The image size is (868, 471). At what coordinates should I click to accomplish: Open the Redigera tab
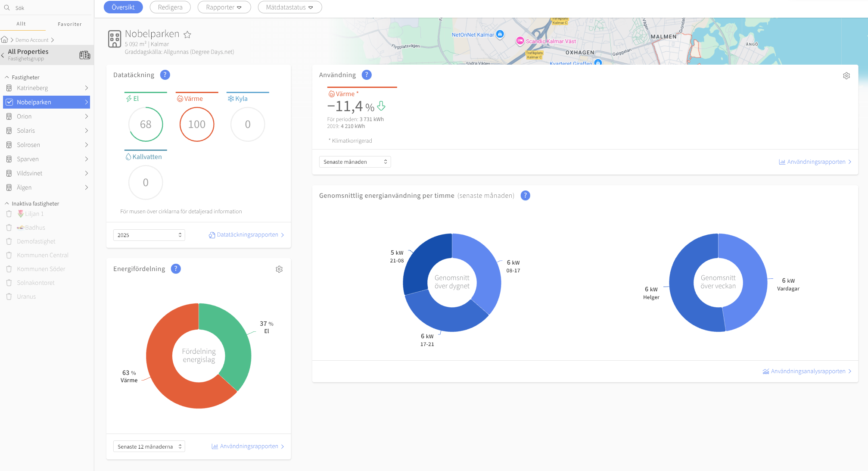pyautogui.click(x=170, y=7)
